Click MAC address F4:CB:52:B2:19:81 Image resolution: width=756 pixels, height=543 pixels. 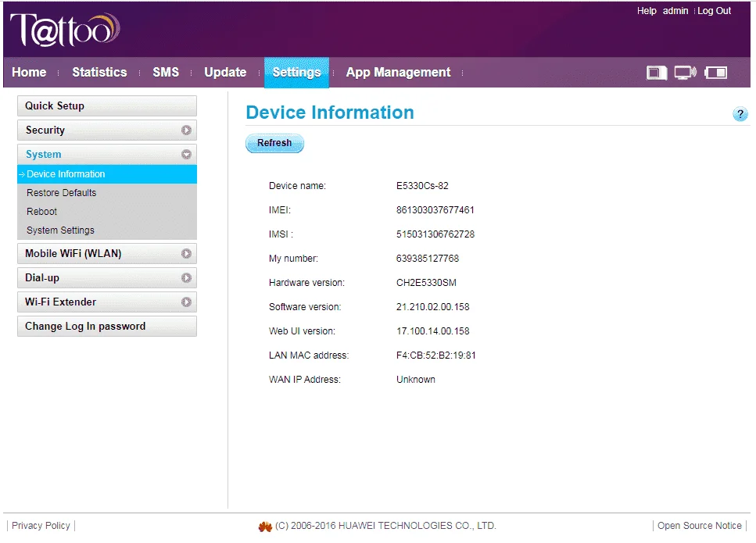436,355
